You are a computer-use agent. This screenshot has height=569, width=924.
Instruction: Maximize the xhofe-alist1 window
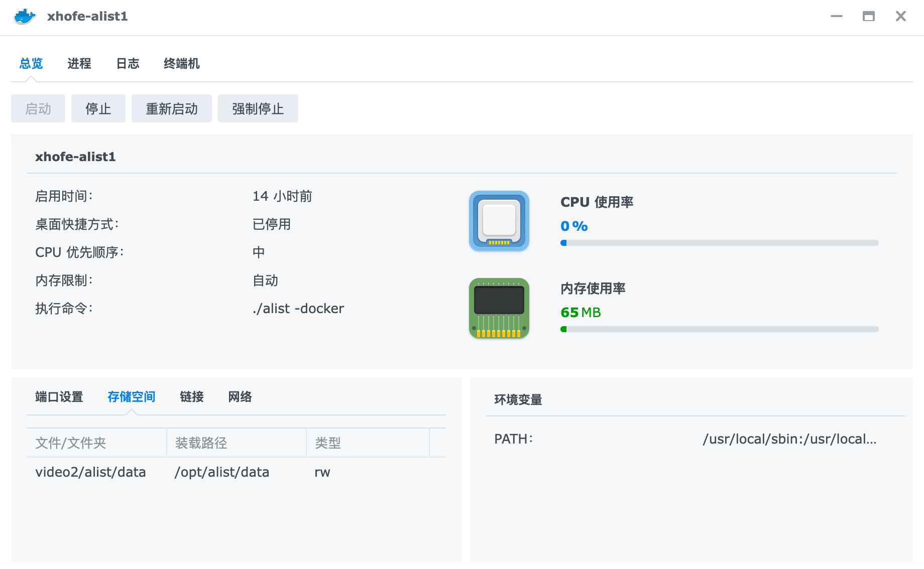869,16
